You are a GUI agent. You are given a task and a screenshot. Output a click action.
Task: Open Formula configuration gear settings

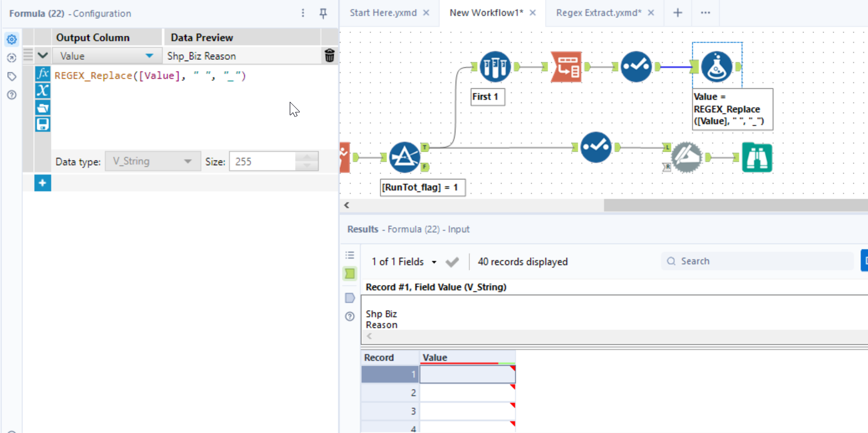(11, 39)
